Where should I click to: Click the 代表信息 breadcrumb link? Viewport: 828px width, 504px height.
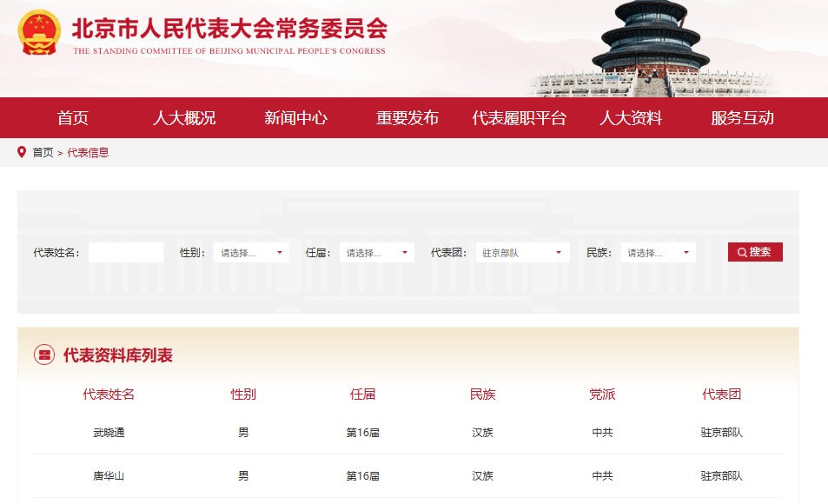(88, 153)
